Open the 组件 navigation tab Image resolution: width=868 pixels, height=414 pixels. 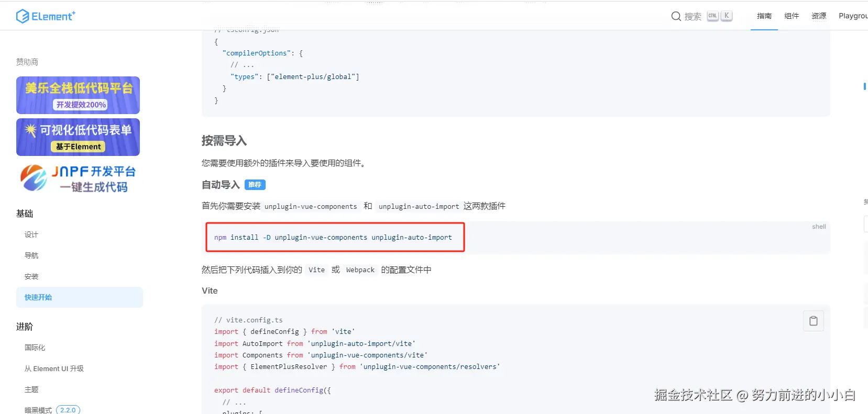tap(791, 16)
